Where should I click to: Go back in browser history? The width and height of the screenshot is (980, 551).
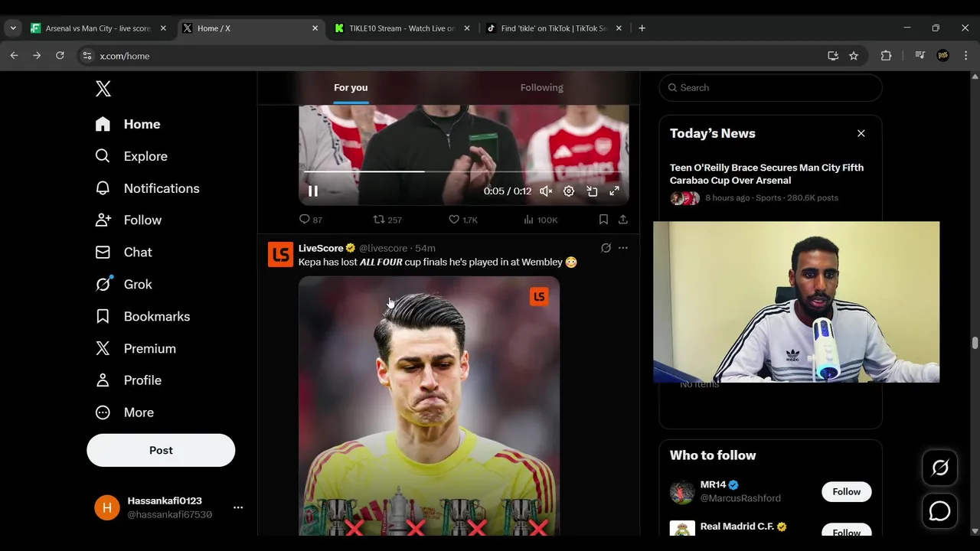pyautogui.click(x=14, y=56)
